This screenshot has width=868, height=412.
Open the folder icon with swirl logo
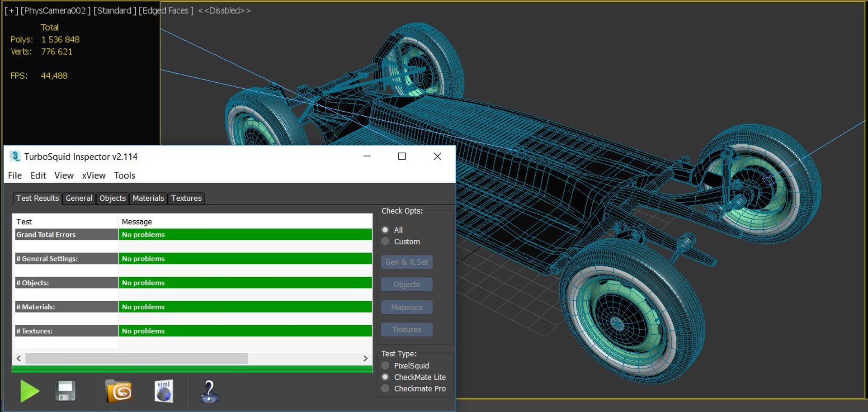coord(118,391)
